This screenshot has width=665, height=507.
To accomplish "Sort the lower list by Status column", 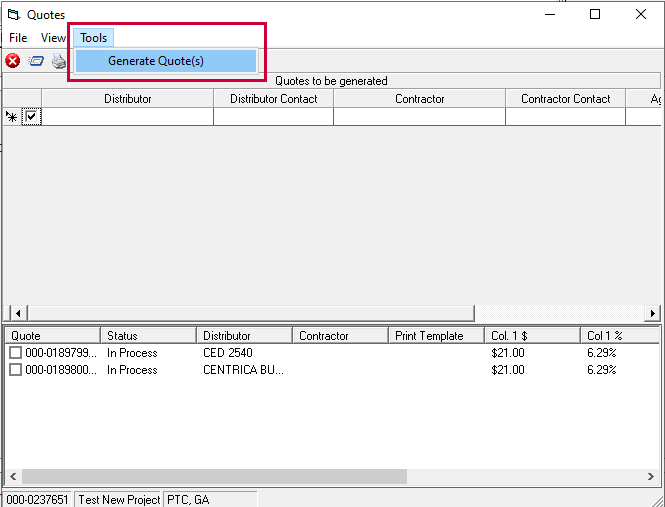I will (x=148, y=336).
